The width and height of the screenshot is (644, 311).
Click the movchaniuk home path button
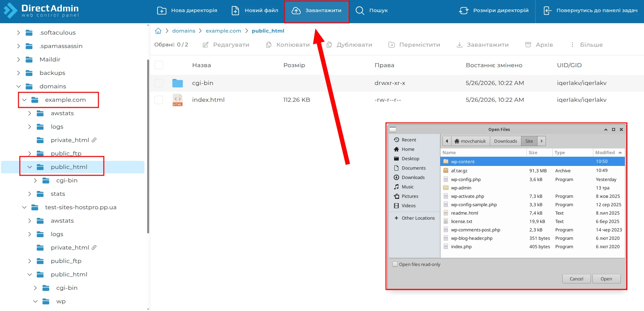pyautogui.click(x=470, y=141)
